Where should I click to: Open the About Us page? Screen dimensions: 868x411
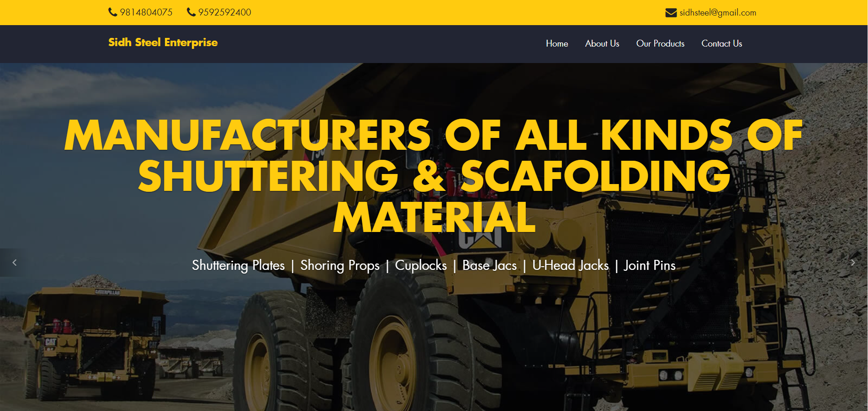(x=602, y=43)
